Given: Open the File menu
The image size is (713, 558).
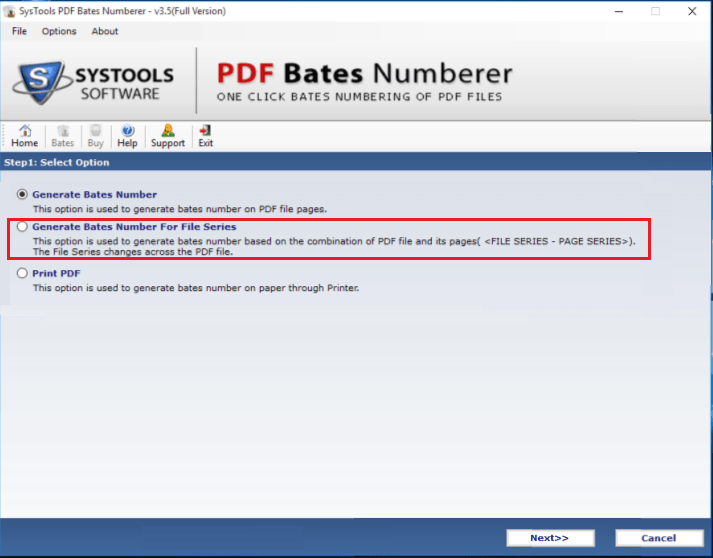Looking at the screenshot, I should click(19, 31).
